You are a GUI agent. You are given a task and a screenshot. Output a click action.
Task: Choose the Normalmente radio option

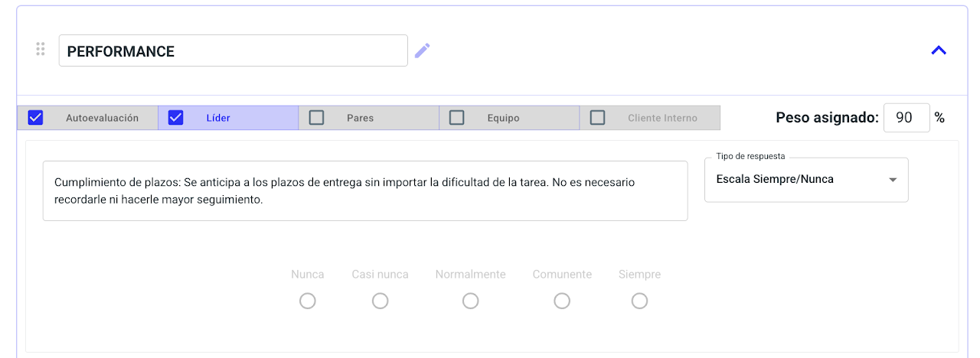471,301
